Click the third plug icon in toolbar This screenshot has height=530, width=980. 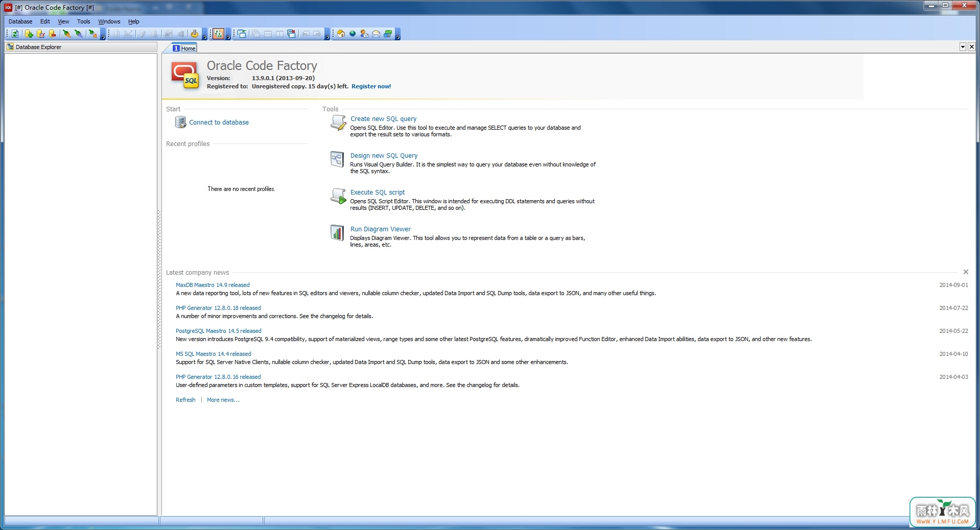(92, 34)
